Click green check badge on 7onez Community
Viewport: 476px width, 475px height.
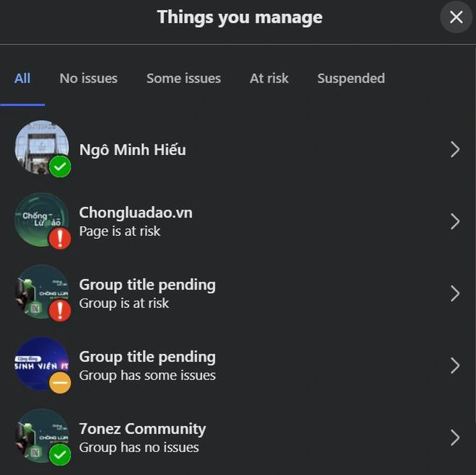point(60,455)
